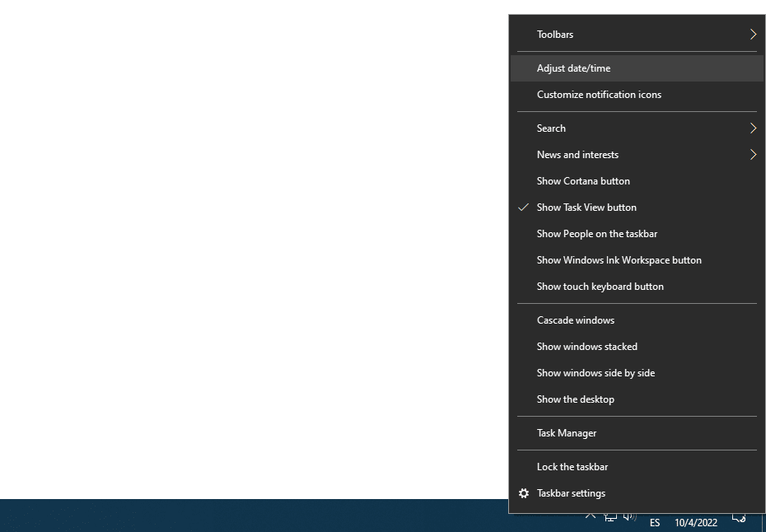Open Customize notification icons
This screenshot has height=532, width=766.
click(599, 94)
